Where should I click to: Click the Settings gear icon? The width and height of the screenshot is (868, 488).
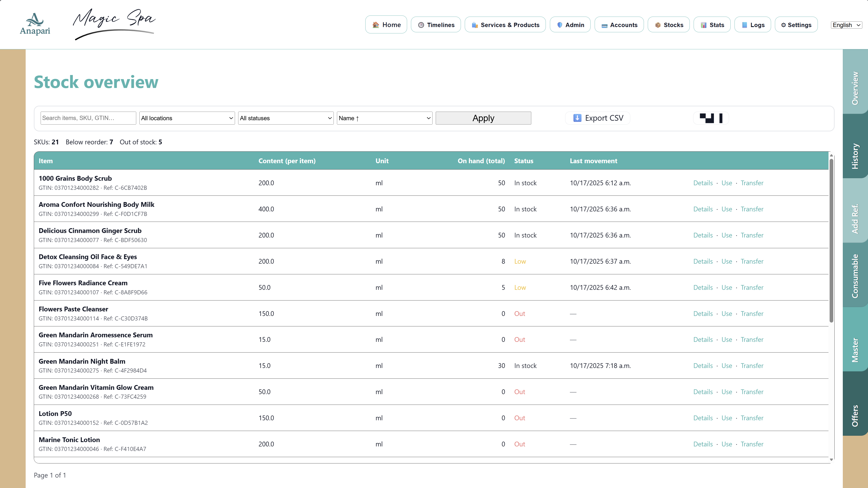pos(783,25)
